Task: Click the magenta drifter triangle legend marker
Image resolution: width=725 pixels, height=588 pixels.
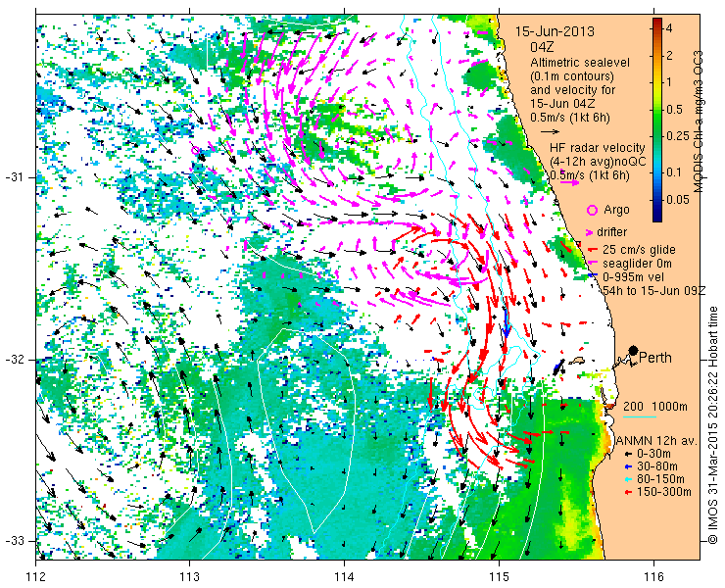Action: pos(590,232)
